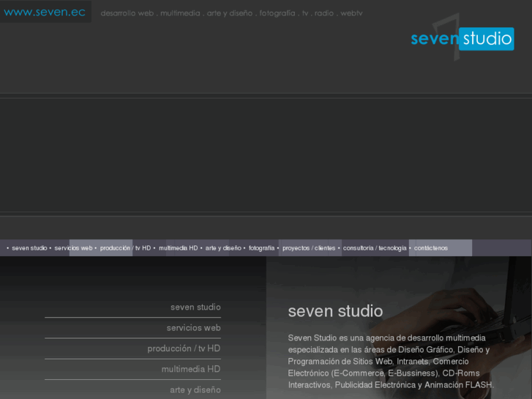532x399 pixels.
Task: Click 'servicios web' in the side list
Action: 193,328
